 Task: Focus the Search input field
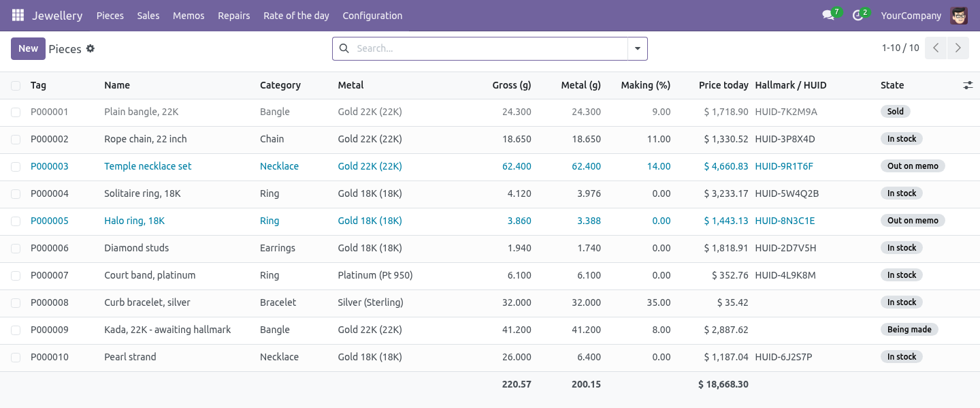coord(489,48)
